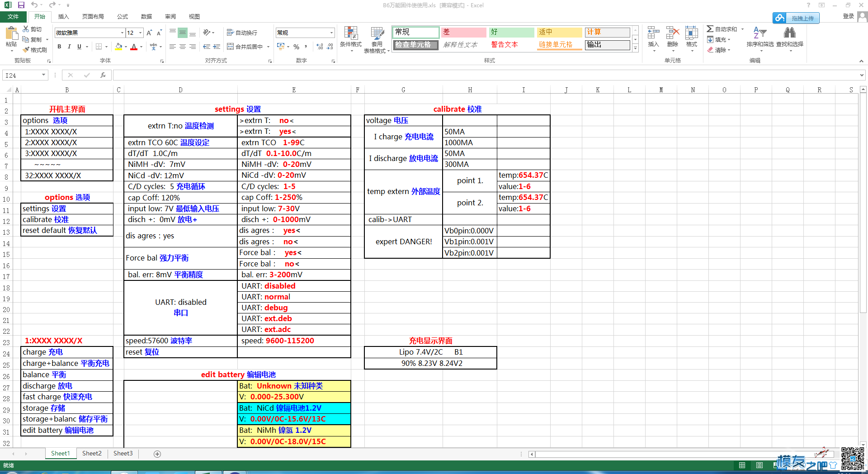
Task: Collapse the ribbon with arrow
Action: pos(861,61)
